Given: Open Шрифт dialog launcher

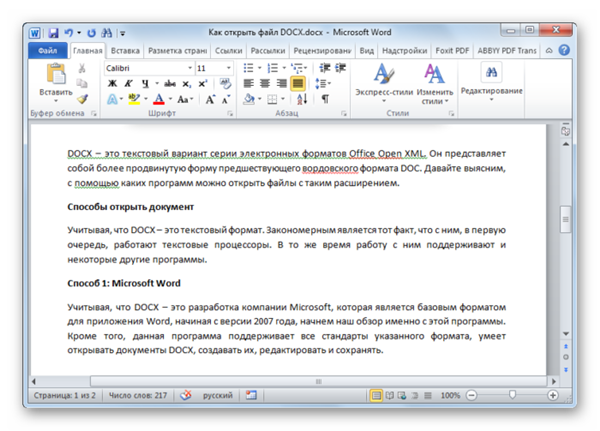Looking at the screenshot, I should click(x=230, y=114).
